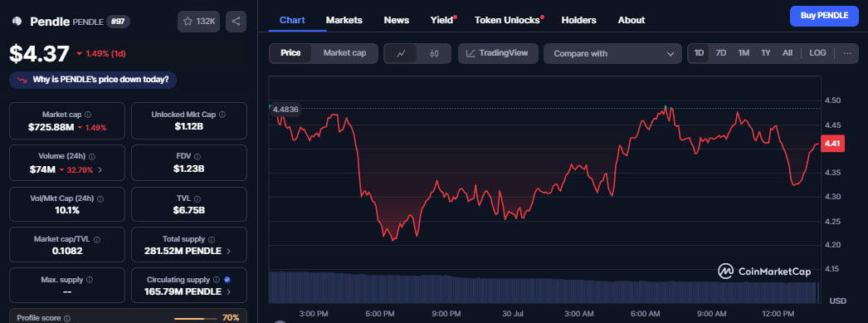Open the Yield tab

[442, 20]
